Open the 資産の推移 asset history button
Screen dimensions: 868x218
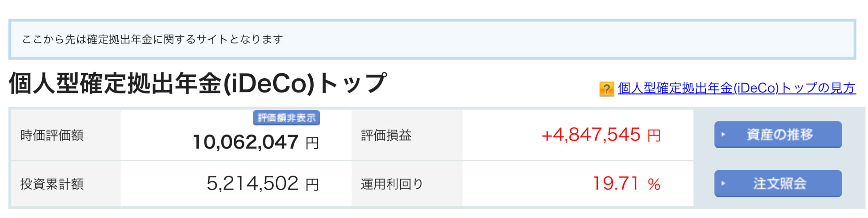click(778, 134)
